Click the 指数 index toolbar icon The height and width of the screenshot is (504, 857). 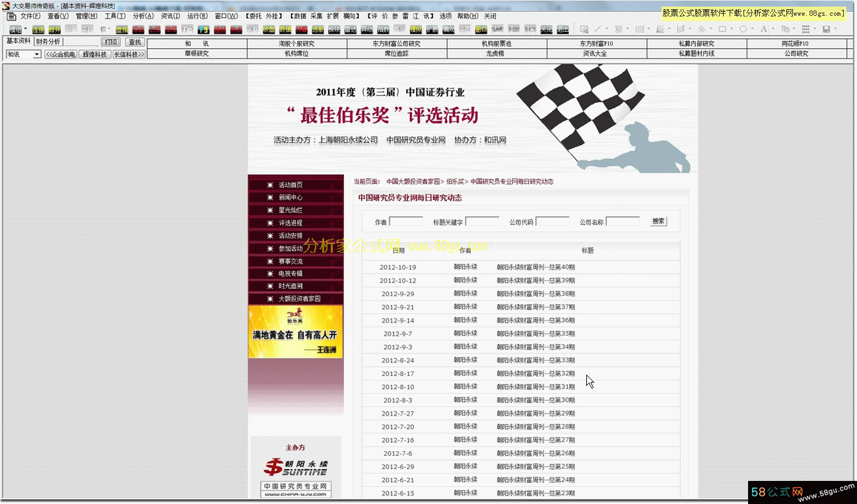point(382,29)
